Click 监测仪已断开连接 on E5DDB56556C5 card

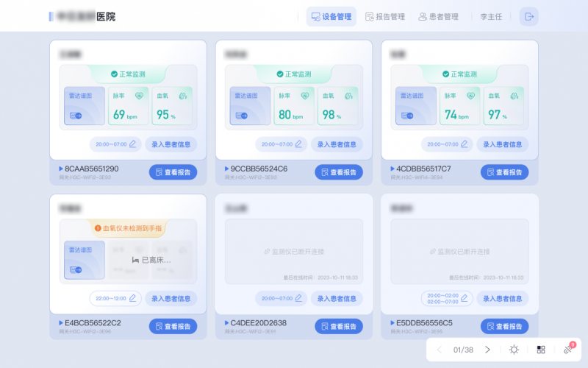coord(460,252)
